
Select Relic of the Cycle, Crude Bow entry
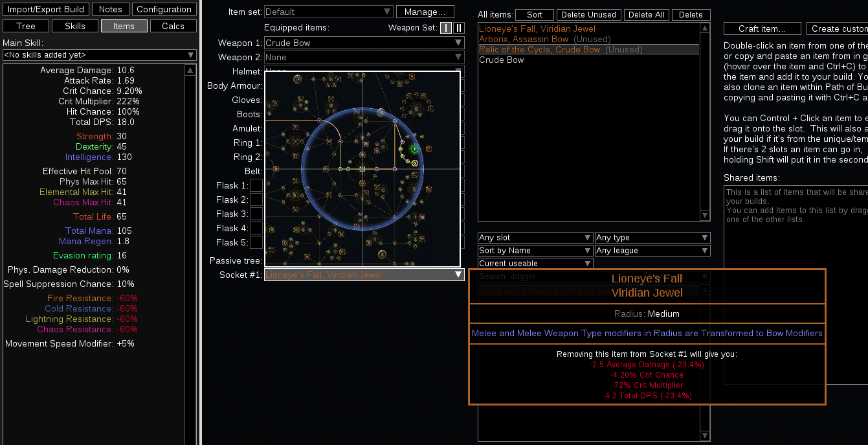coord(588,49)
